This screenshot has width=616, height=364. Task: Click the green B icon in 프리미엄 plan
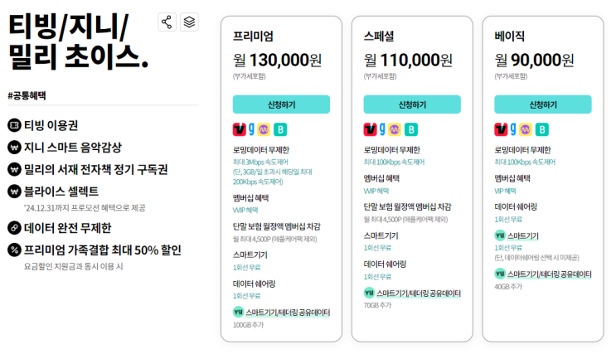tap(280, 129)
